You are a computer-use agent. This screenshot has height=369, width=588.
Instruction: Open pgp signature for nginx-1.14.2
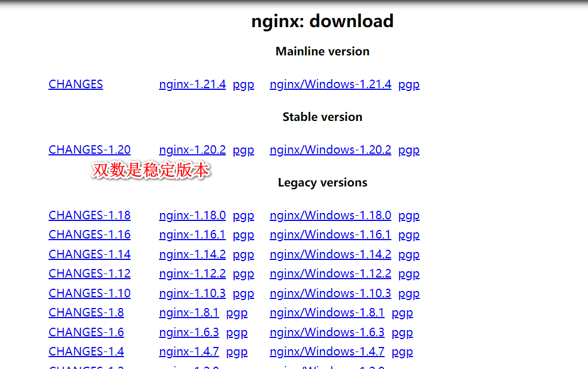[x=243, y=255]
